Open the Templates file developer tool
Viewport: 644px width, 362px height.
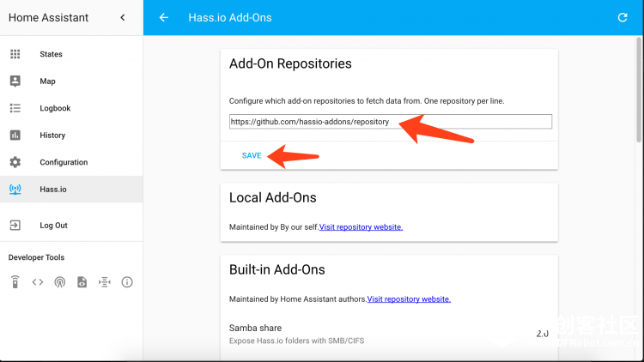point(82,282)
